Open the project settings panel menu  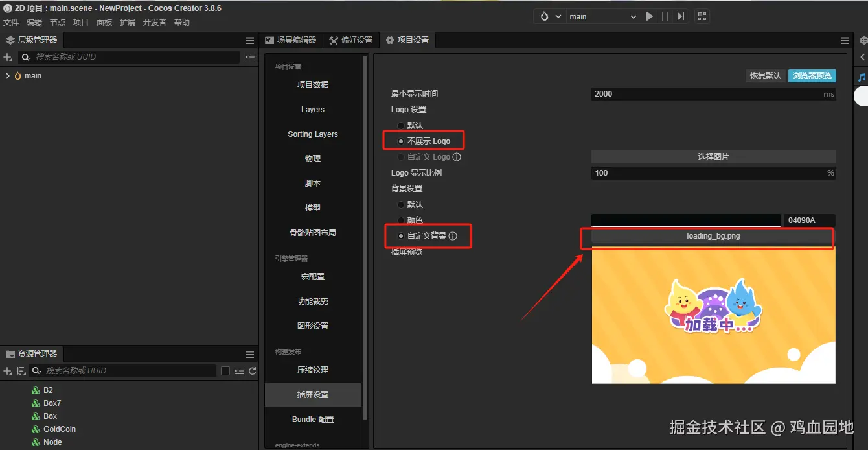click(x=845, y=40)
